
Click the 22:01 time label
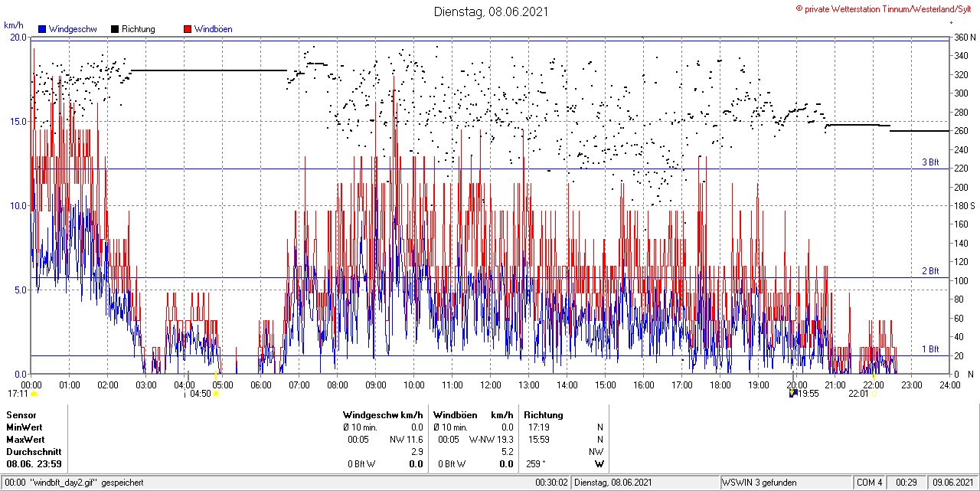pyautogui.click(x=858, y=394)
